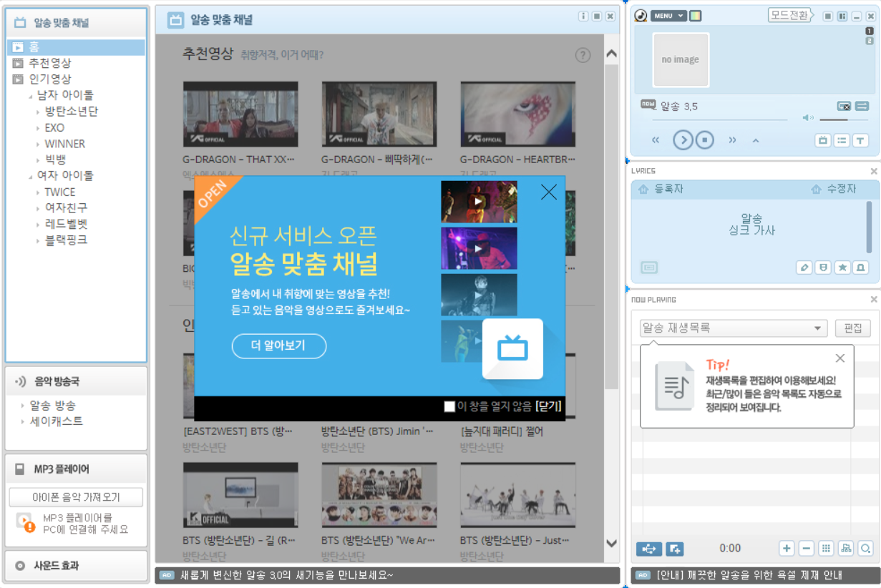881x588 pixels.
Task: Stop playback in the player
Action: click(705, 139)
